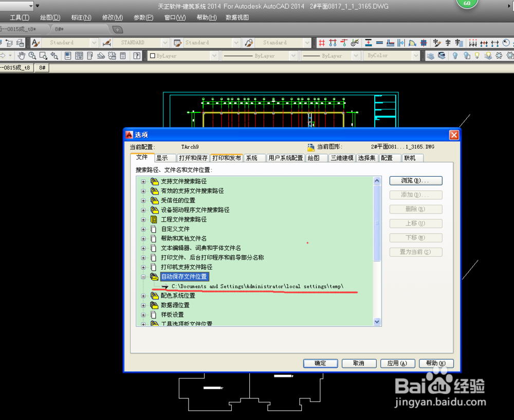The image size is (514, 420).
Task: Open the ByLayer color control dropdown
Action: (x=214, y=55)
